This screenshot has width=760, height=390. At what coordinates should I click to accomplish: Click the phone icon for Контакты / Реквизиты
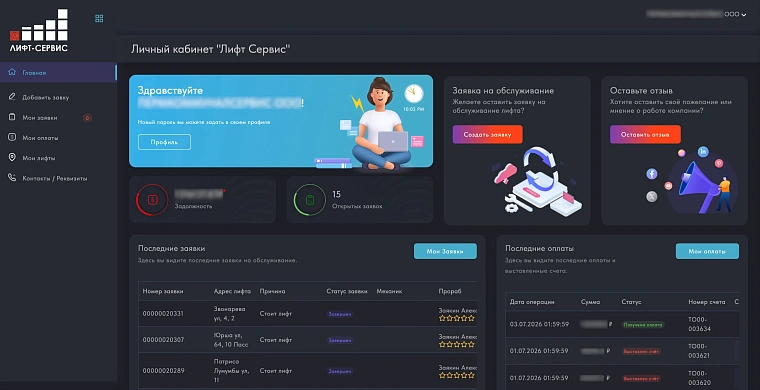pyautogui.click(x=12, y=178)
